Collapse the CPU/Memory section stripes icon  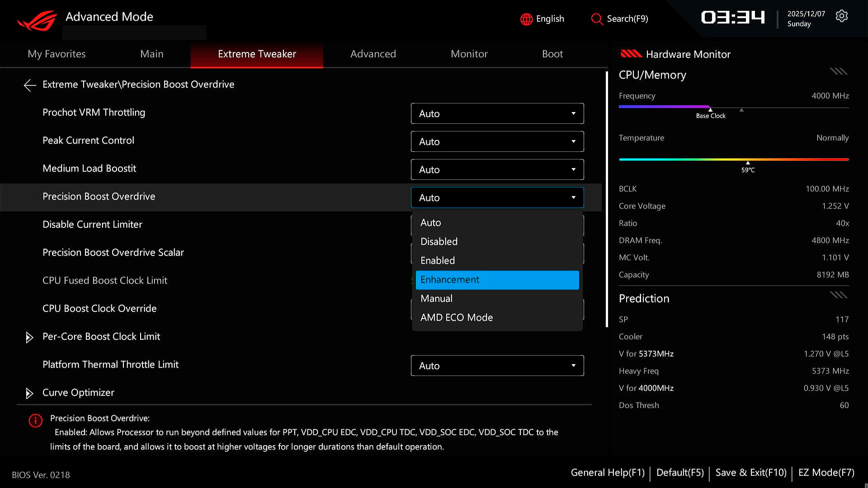(839, 71)
